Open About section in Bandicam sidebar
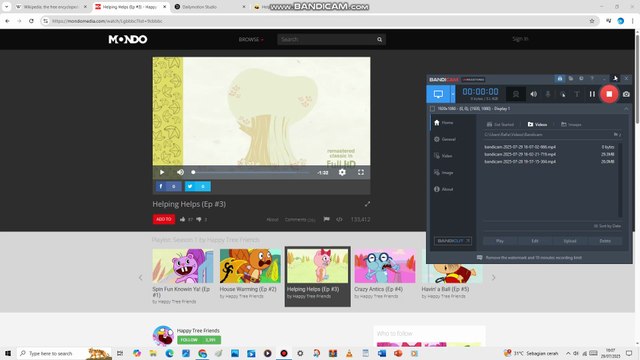 point(444,189)
